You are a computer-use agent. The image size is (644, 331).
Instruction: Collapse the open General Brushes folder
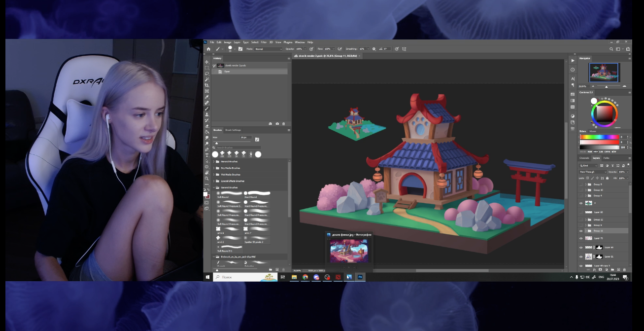214,188
